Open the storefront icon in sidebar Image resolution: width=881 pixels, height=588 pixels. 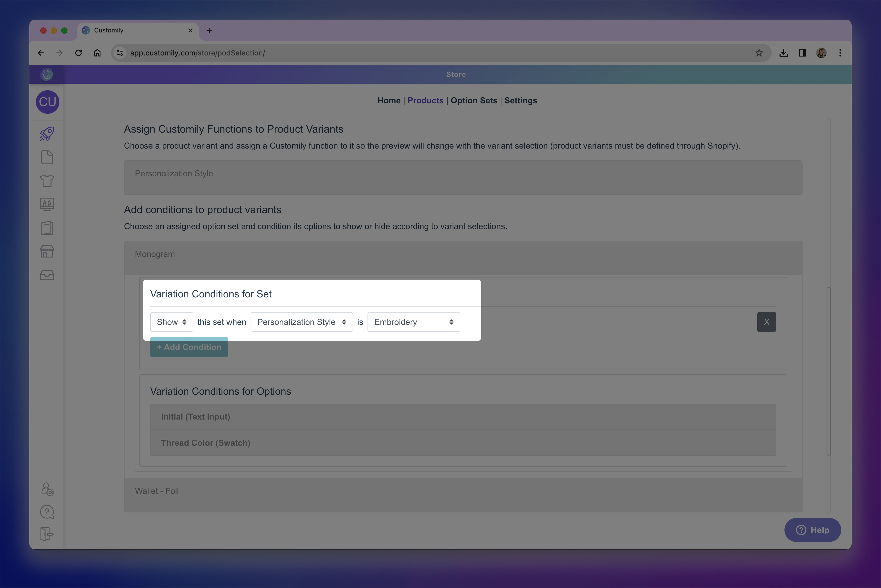click(47, 251)
